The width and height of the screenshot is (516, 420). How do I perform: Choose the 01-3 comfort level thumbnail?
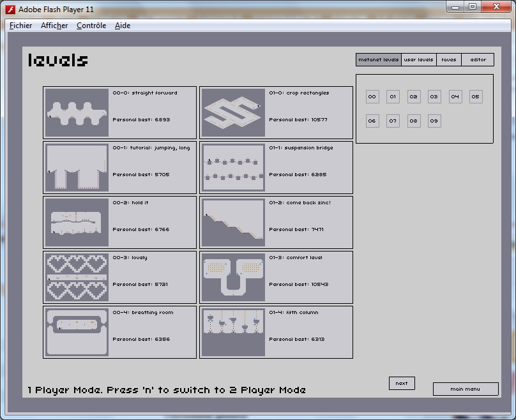[233, 277]
